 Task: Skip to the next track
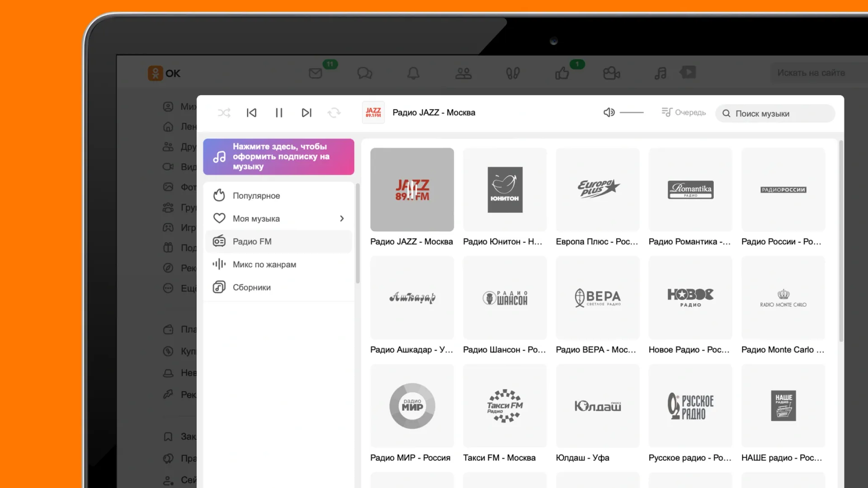click(307, 113)
